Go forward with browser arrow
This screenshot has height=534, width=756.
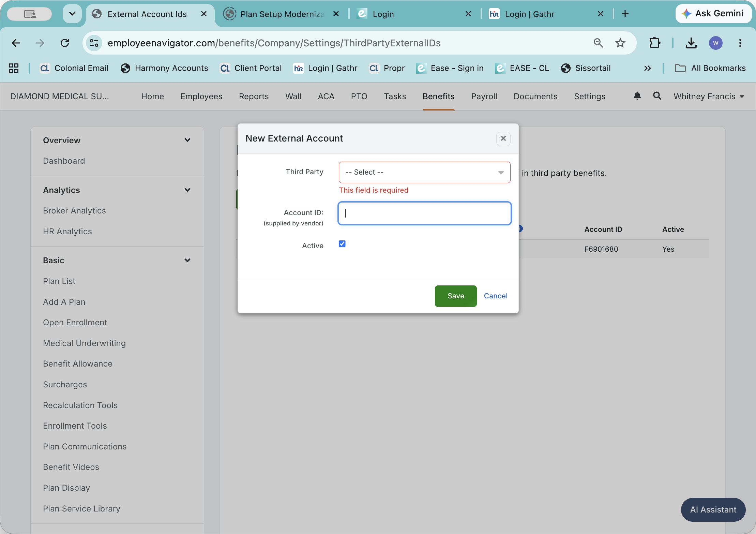pos(40,43)
